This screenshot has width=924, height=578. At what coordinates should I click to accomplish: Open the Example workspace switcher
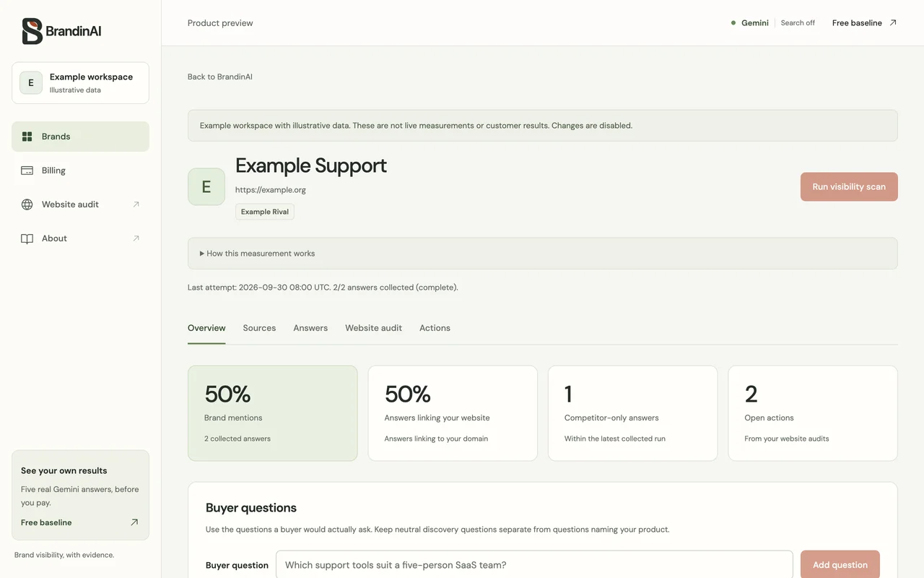click(x=80, y=82)
